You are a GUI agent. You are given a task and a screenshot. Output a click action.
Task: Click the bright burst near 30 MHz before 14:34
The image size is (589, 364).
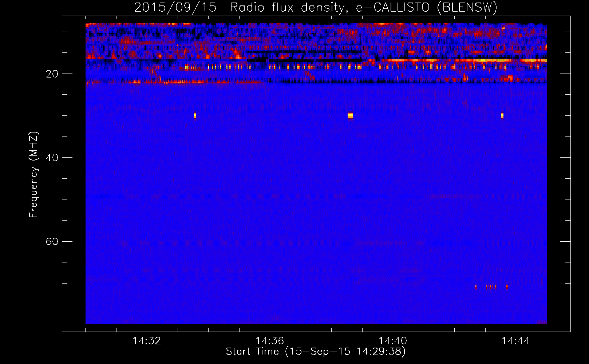click(x=195, y=116)
